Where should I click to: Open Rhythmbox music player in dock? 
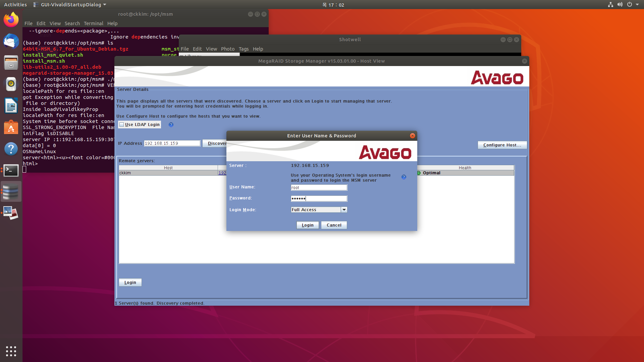[x=11, y=84]
